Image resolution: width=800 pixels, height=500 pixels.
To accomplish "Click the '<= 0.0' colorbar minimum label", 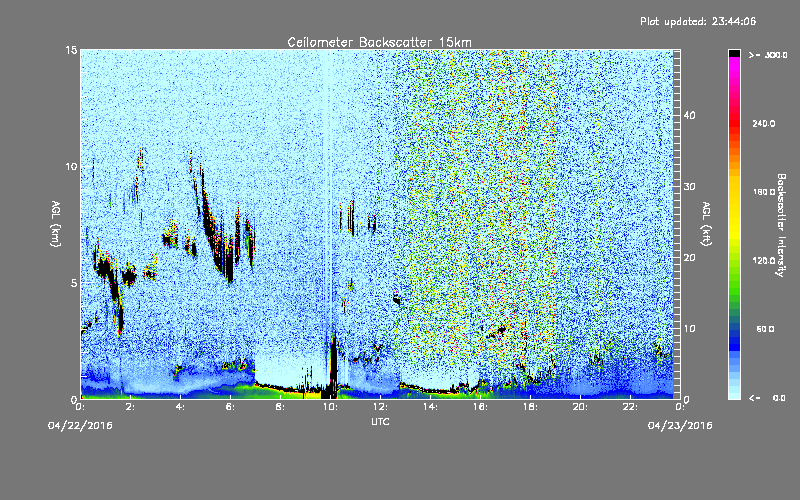I will [x=767, y=398].
